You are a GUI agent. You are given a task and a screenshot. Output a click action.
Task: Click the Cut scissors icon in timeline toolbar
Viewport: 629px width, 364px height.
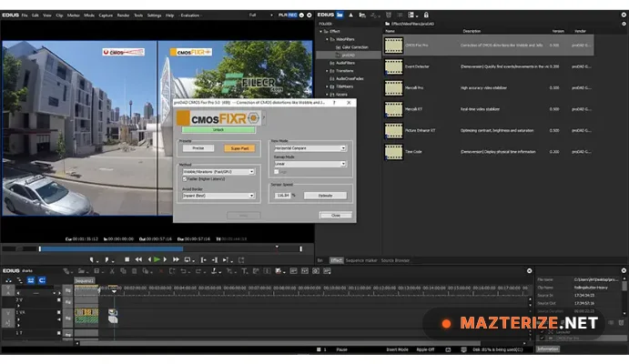coord(112,271)
